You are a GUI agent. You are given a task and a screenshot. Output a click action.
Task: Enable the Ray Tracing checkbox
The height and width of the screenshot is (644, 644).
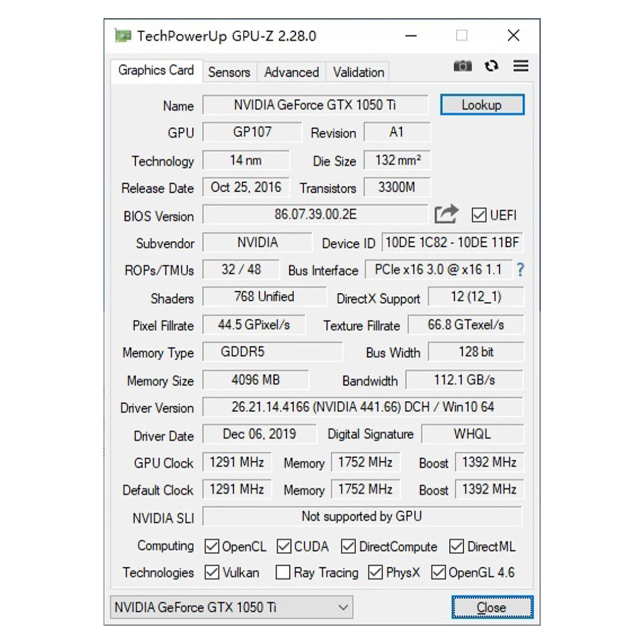coord(283,572)
